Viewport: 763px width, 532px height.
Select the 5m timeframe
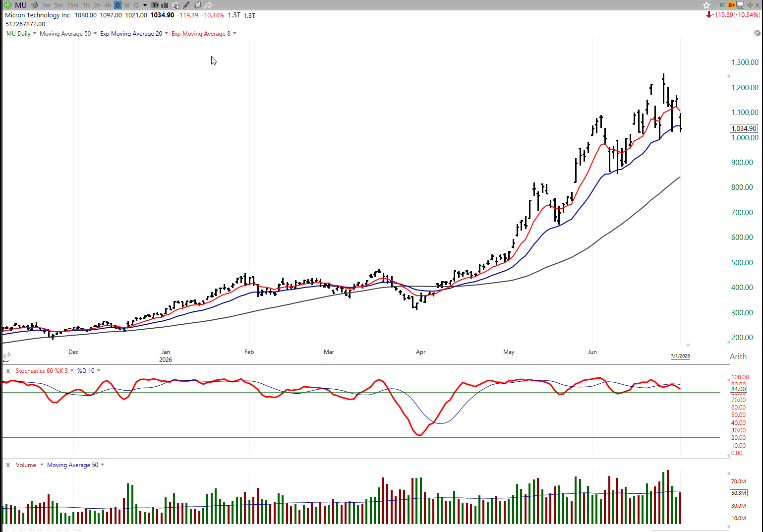[59, 5]
